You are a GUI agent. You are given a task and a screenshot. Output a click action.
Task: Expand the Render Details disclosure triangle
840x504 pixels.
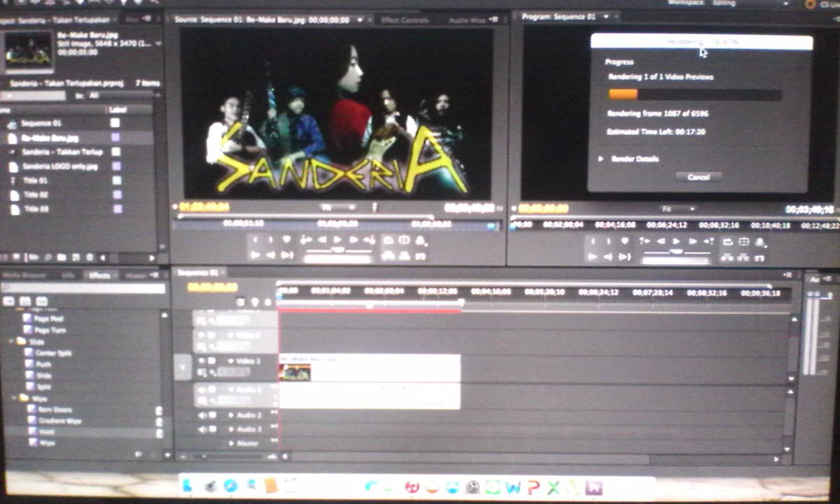click(601, 159)
